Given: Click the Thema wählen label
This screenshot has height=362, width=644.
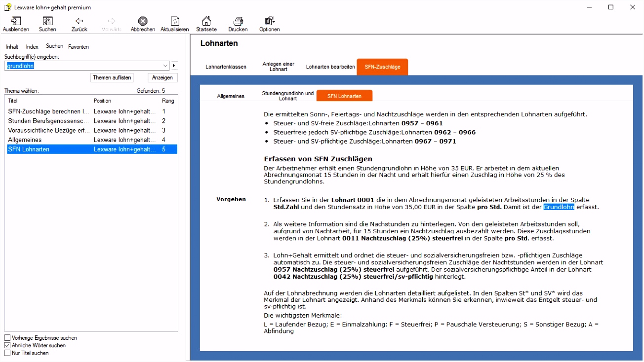Looking at the screenshot, I should pyautogui.click(x=21, y=91).
